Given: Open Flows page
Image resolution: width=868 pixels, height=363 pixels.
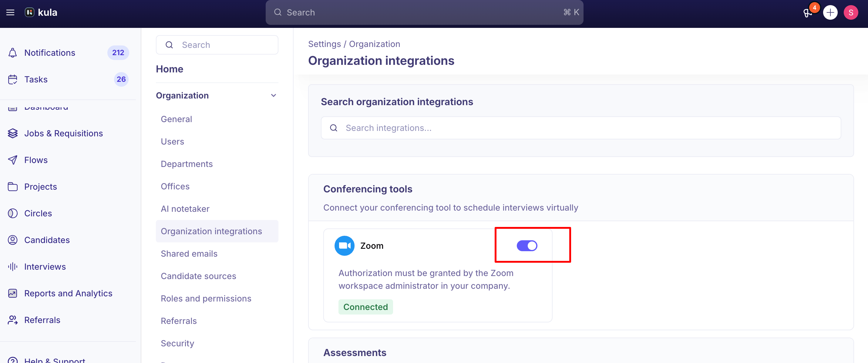Looking at the screenshot, I should coord(36,160).
